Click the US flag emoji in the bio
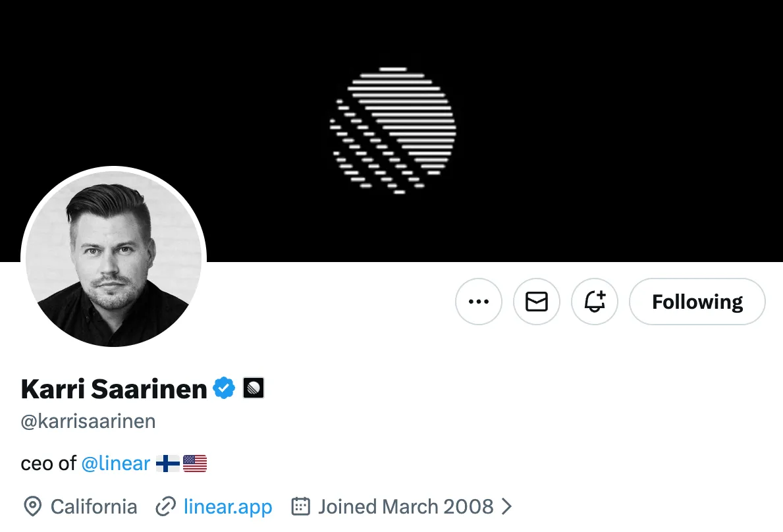This screenshot has width=783, height=532. click(x=195, y=464)
